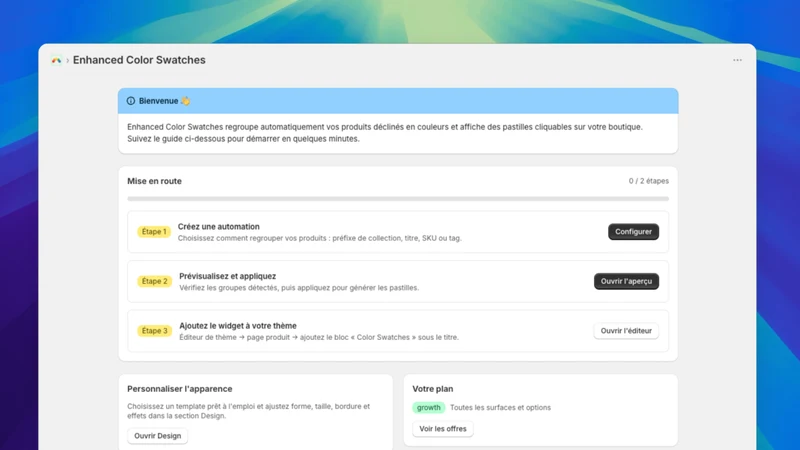
Task: Click the Votre plan heading
Action: click(x=433, y=389)
